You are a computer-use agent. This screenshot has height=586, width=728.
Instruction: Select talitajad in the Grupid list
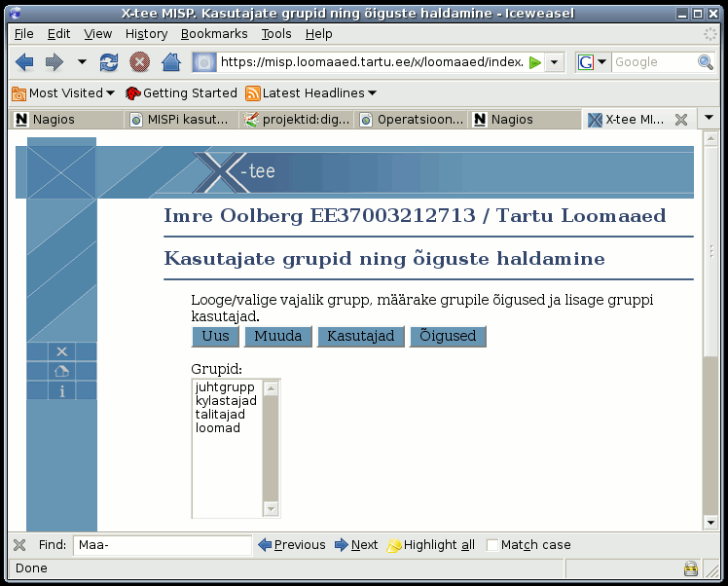click(x=220, y=415)
